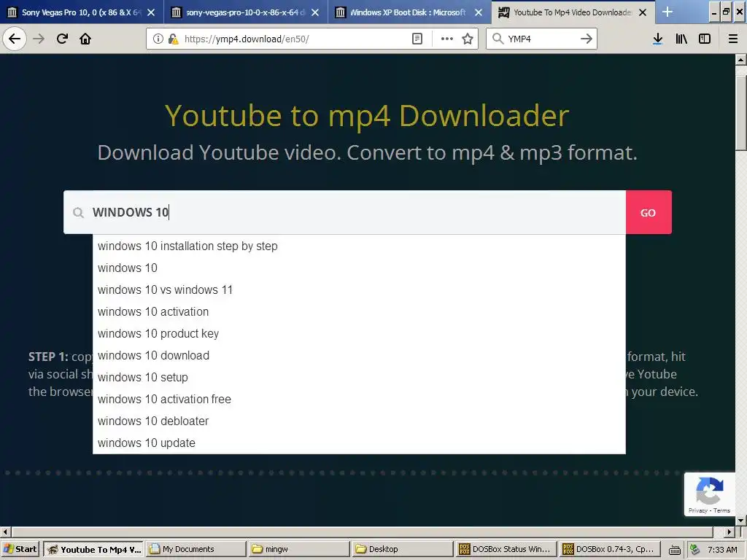Screen dimensions: 747x560
Task: Click the vertical scrollbar up arrow
Action: pos(741,60)
